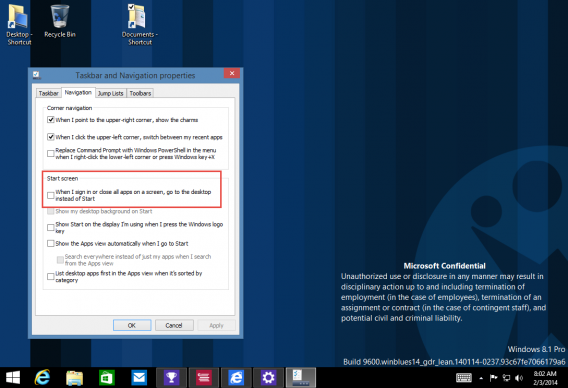Screen dimensions: 568x388
Task: Open the Windows Start button
Action: coord(13,377)
